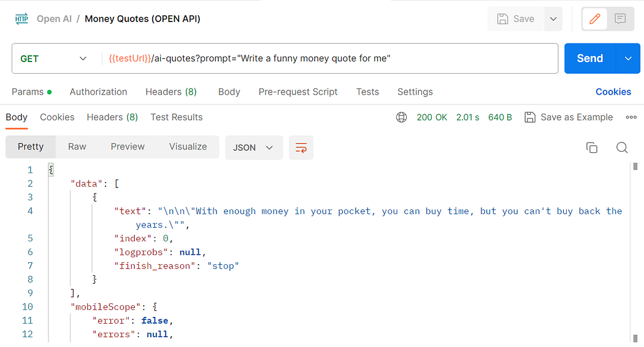Save the request with the Save button
Viewport: 644px width, 347px height.
coord(516,19)
